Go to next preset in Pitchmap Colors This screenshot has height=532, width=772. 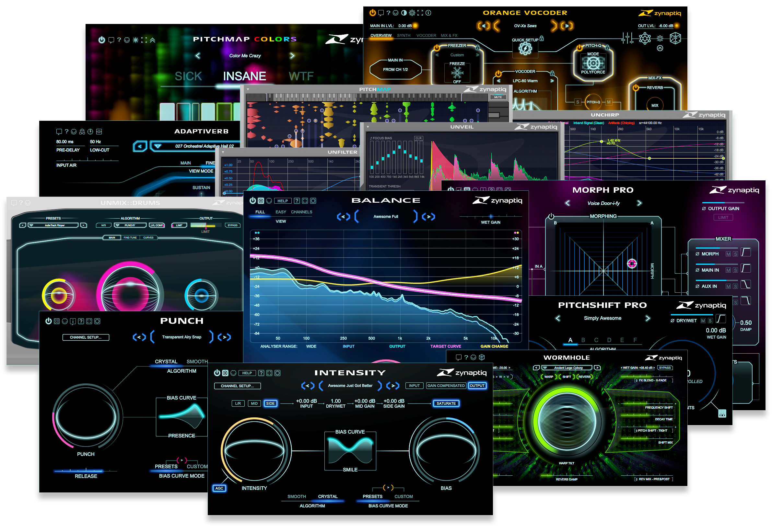click(x=292, y=56)
